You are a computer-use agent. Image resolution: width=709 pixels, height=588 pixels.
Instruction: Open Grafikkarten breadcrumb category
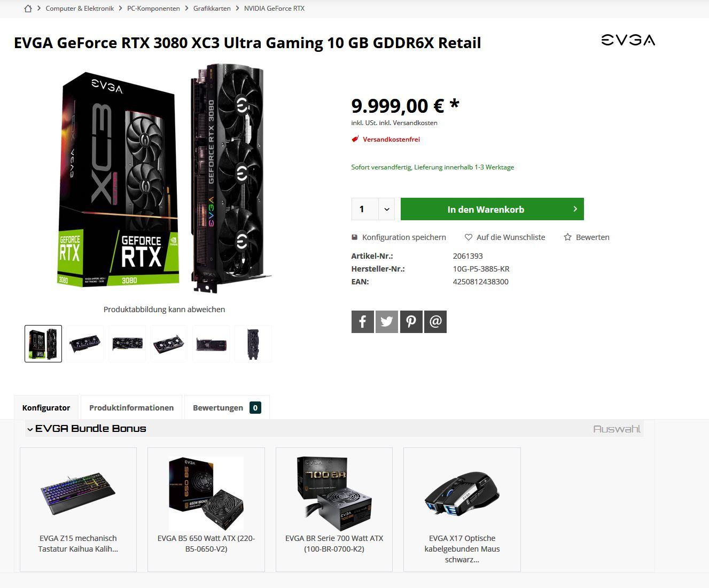click(x=212, y=9)
